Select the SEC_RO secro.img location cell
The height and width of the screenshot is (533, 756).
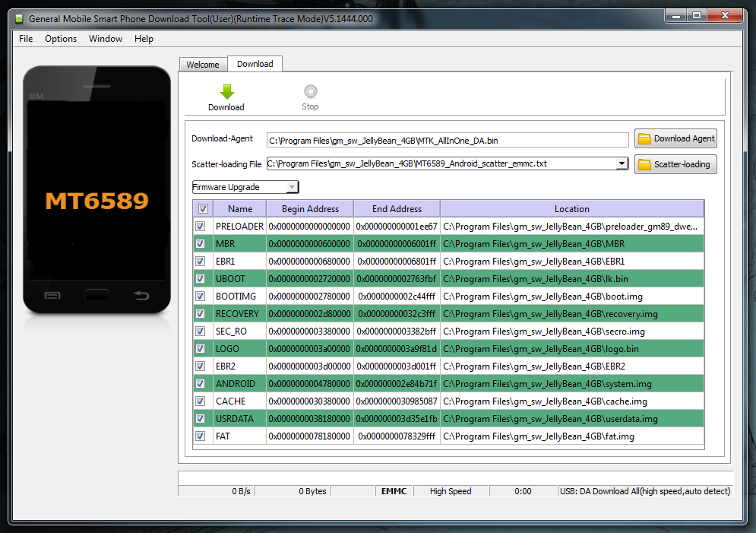[x=572, y=332]
